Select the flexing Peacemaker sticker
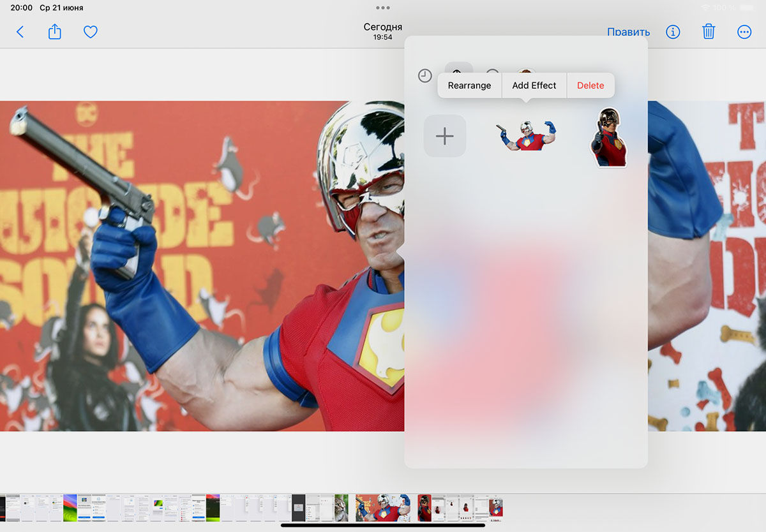The height and width of the screenshot is (532, 766). coord(526,135)
